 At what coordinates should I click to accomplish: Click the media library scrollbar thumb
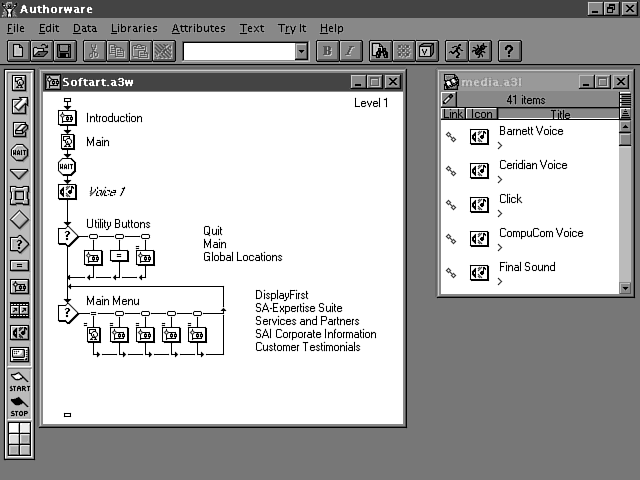point(625,139)
